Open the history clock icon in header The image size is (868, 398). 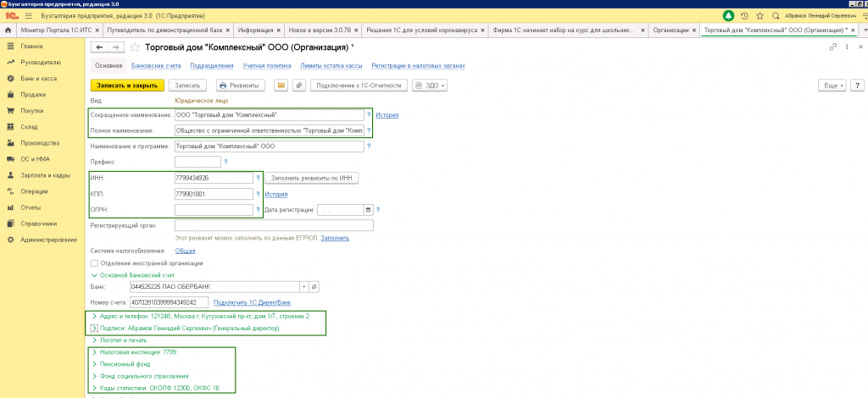743,15
